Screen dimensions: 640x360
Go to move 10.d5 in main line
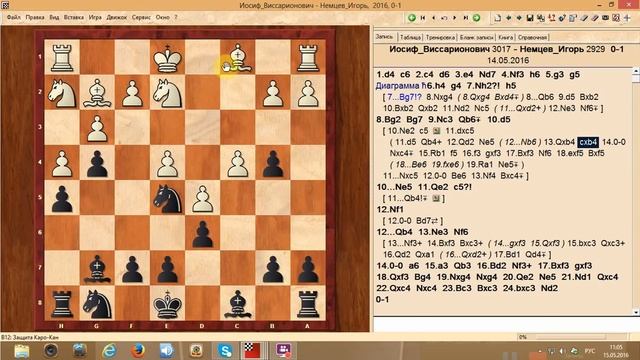[499, 120]
